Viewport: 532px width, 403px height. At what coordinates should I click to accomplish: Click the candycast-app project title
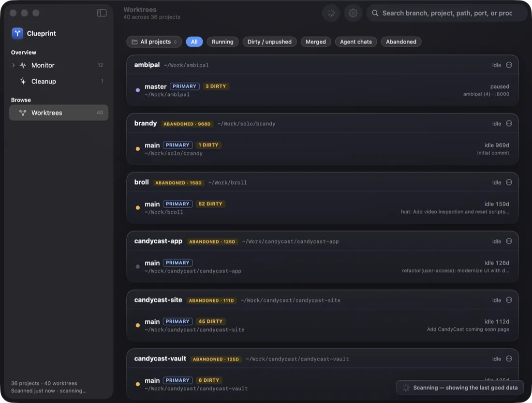click(x=158, y=241)
